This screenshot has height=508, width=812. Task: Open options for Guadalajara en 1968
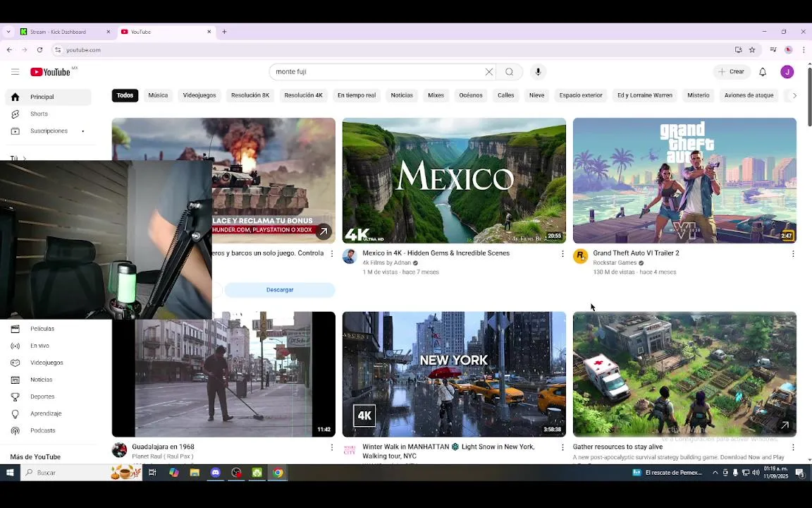pyautogui.click(x=332, y=447)
